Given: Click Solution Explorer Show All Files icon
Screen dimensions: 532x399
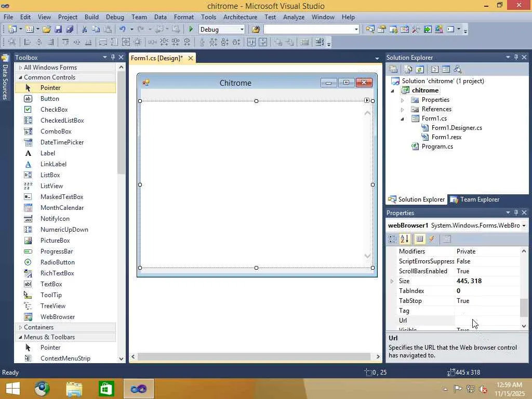Looking at the screenshot, I should [x=408, y=70].
